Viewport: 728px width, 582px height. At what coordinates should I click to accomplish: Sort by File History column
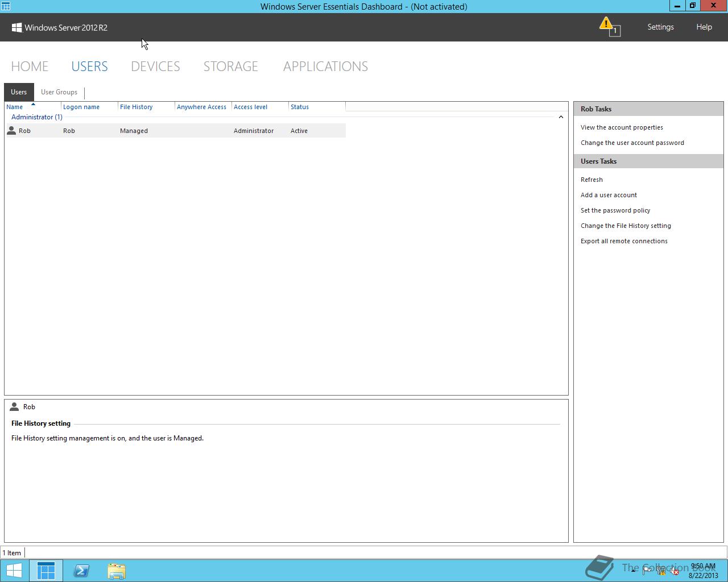coord(146,107)
